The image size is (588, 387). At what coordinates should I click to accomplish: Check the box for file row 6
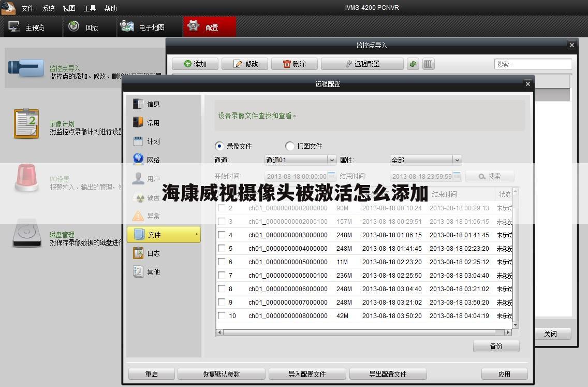pos(222,262)
